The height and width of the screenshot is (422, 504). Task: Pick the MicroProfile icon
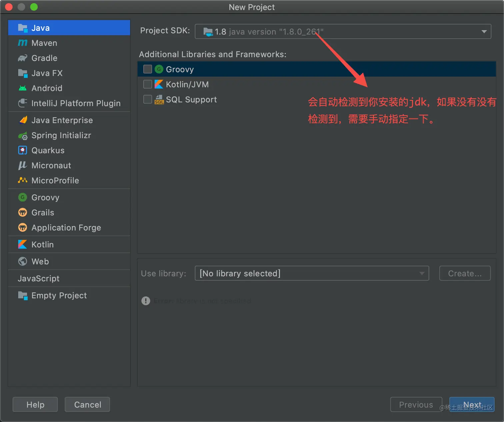click(23, 181)
